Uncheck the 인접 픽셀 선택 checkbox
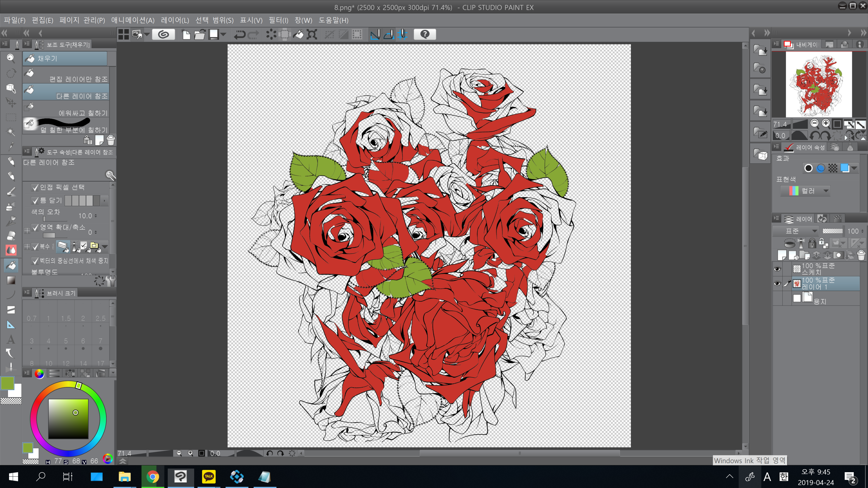 35,187
